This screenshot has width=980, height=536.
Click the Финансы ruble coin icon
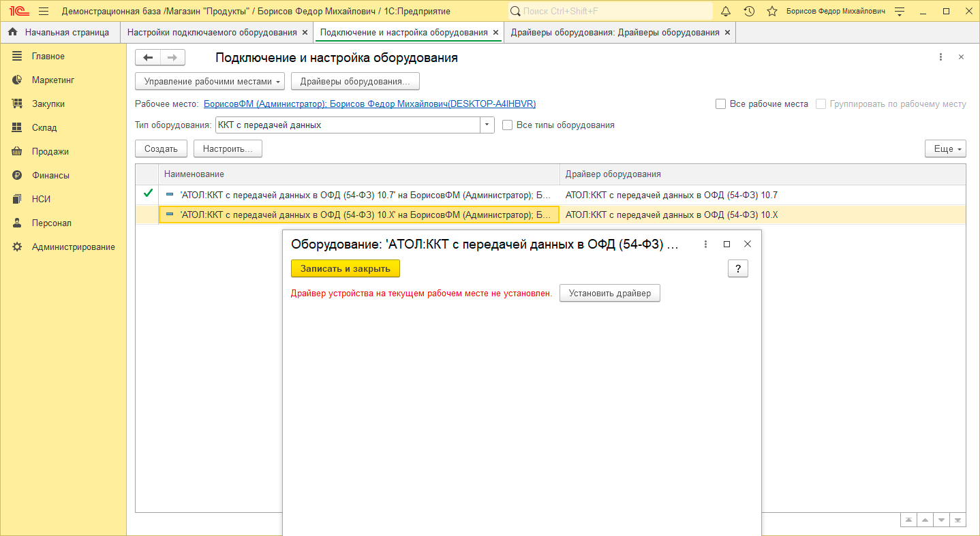point(18,175)
